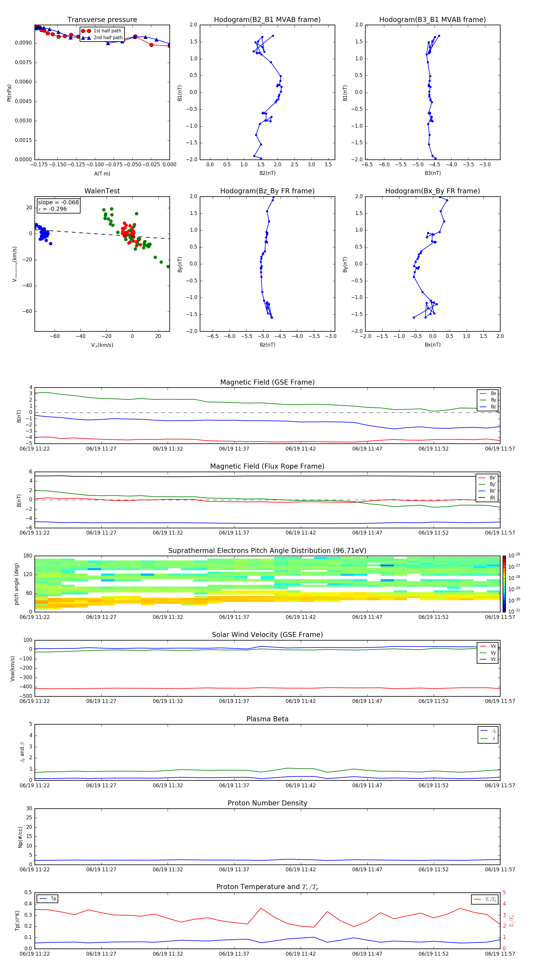535x980 pixels.
Task: Click the 'B3(nT)' axis label
Action: pos(432,173)
